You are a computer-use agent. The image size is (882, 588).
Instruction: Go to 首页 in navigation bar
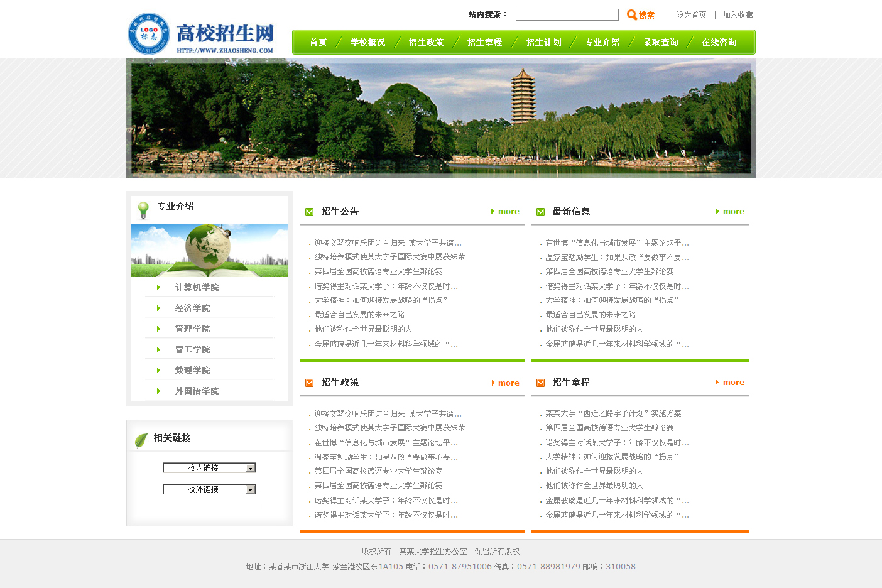coord(318,43)
